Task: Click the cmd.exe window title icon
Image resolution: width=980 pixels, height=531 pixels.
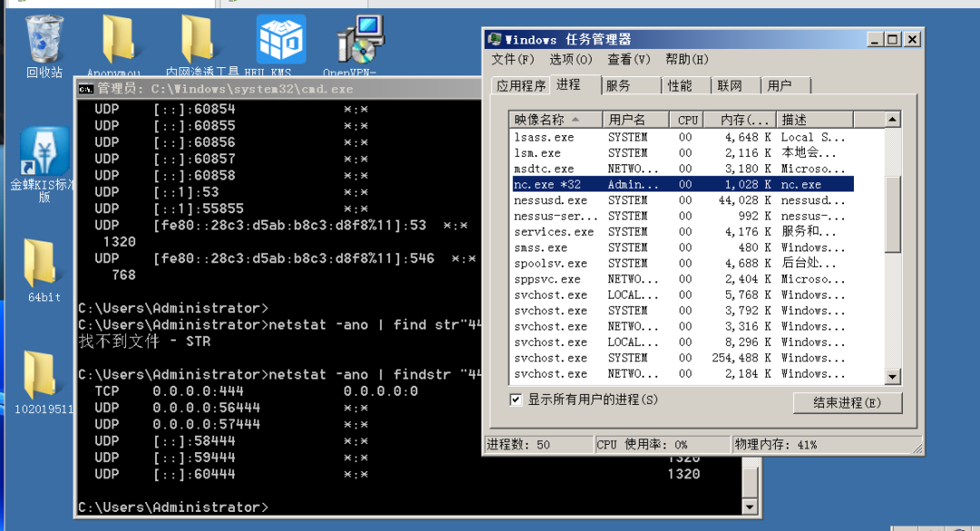Action: 85,89
